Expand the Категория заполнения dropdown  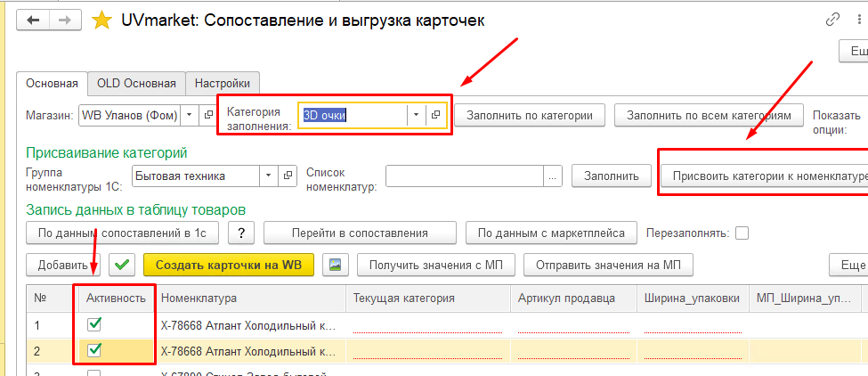coord(416,115)
